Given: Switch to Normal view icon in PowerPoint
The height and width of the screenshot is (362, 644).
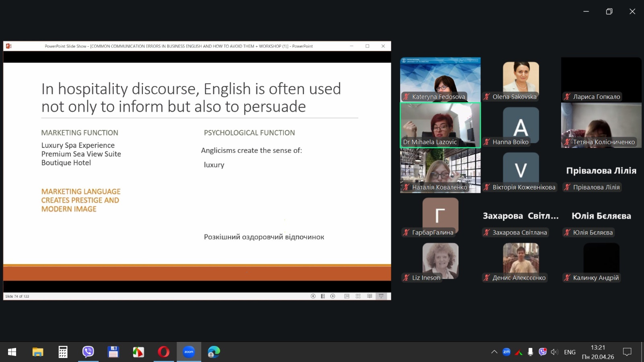Looking at the screenshot, I should [347, 296].
